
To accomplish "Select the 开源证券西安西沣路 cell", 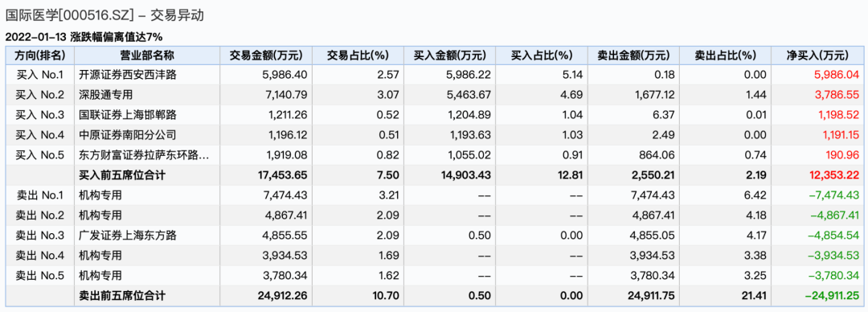I will pyautogui.click(x=127, y=76).
